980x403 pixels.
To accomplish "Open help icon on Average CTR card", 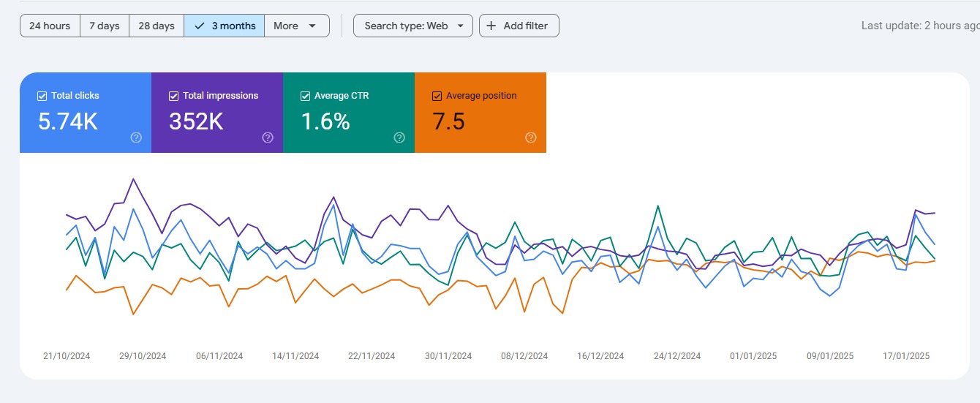I will click(399, 138).
